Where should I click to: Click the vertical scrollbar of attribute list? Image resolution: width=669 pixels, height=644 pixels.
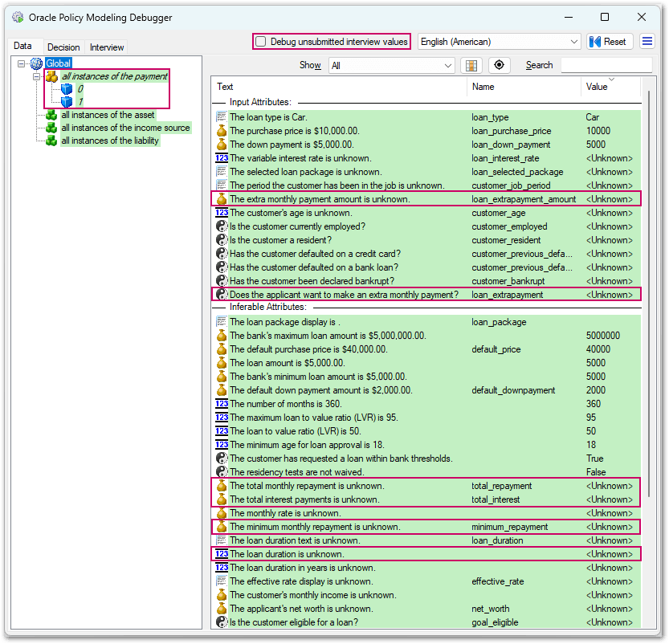[x=649, y=294]
